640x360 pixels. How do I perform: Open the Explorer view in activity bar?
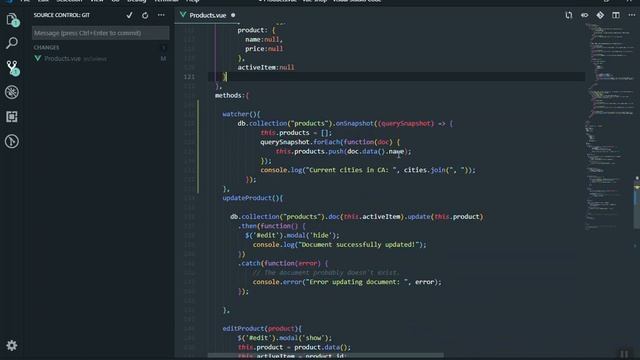[x=12, y=19]
